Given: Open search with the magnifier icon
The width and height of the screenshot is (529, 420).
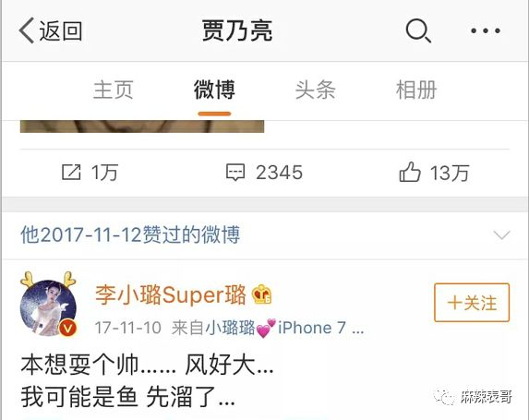Looking at the screenshot, I should (418, 30).
